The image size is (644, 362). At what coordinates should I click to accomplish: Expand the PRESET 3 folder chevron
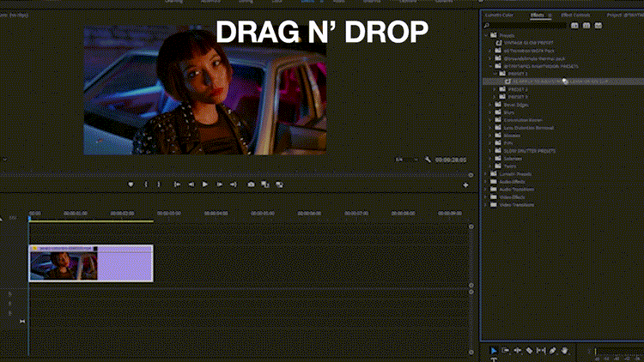pos(495,97)
